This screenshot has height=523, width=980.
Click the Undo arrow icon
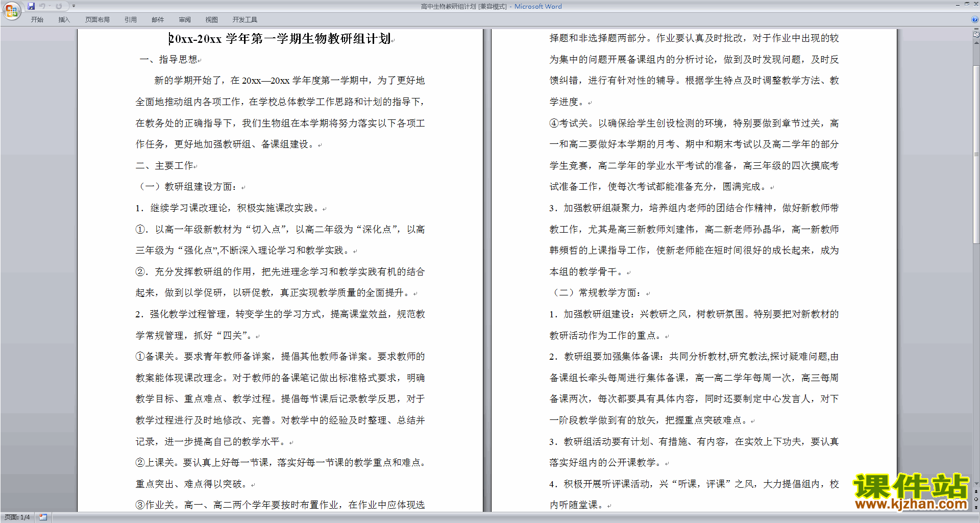(42, 6)
